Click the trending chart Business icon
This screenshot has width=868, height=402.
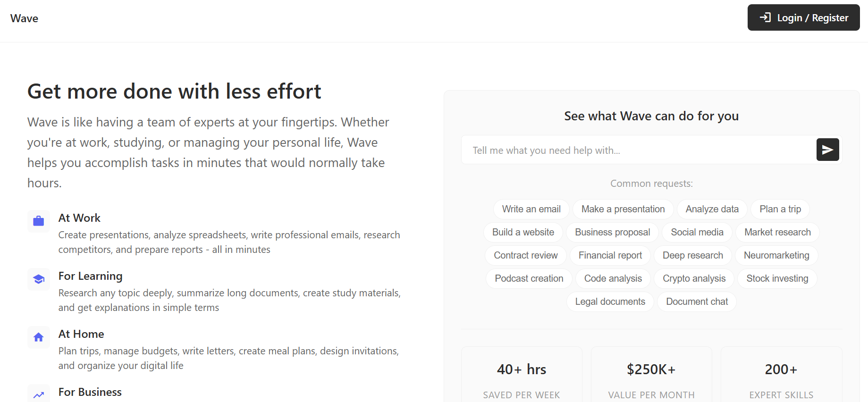pos(39,394)
